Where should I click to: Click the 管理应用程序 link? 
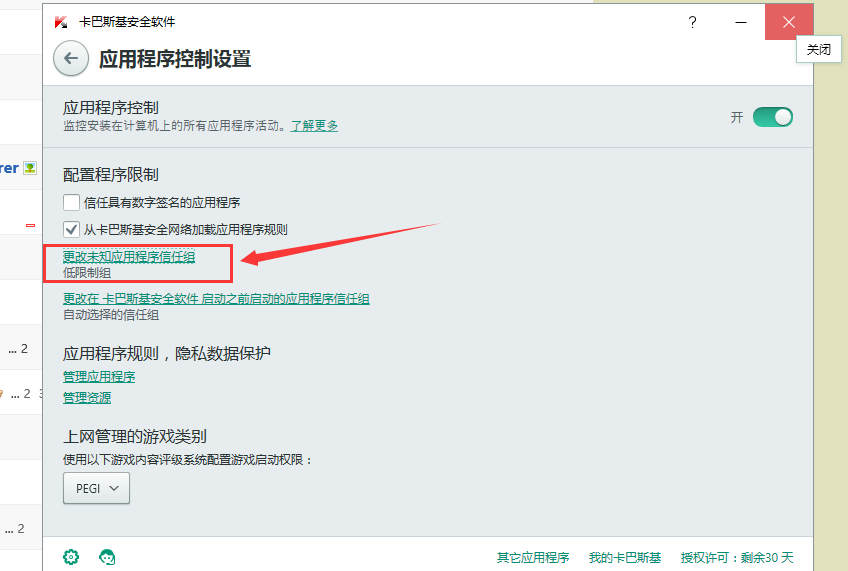(x=99, y=376)
